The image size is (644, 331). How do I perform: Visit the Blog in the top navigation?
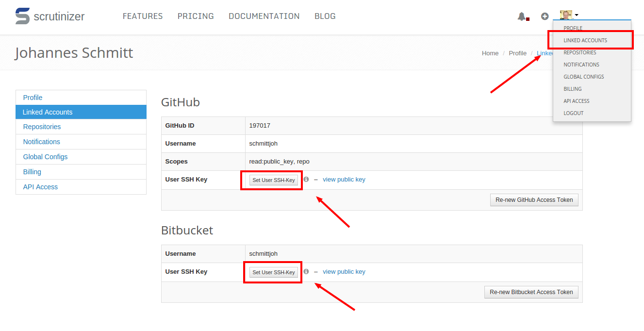pyautogui.click(x=325, y=16)
